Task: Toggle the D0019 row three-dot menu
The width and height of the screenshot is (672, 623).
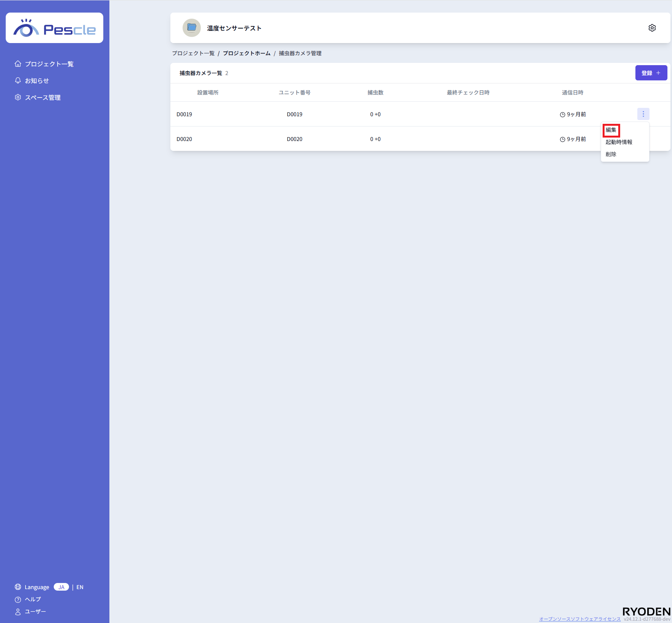Action: pyautogui.click(x=643, y=114)
